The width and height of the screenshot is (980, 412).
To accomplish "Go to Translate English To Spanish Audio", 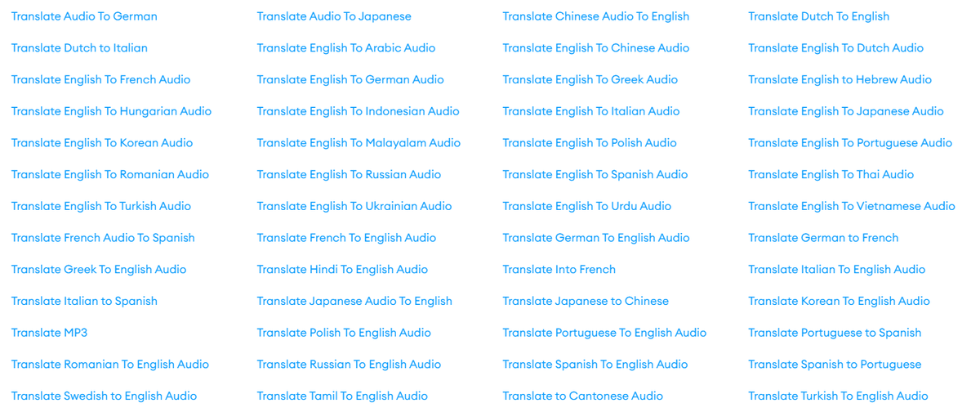I will (x=595, y=175).
